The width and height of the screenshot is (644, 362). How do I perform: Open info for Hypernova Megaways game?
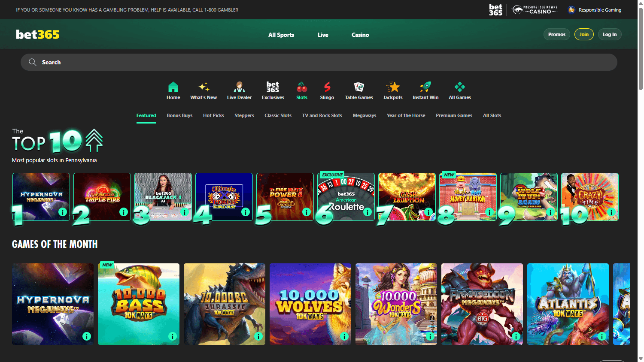coord(63,212)
